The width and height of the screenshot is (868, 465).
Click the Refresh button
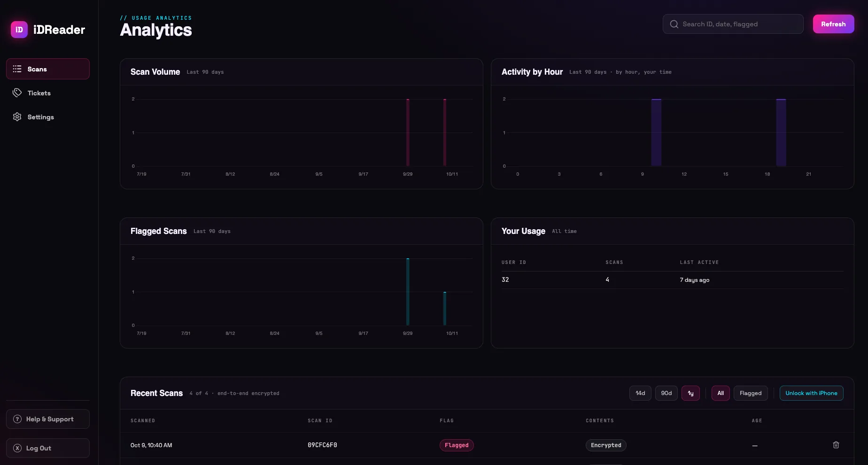tap(833, 24)
